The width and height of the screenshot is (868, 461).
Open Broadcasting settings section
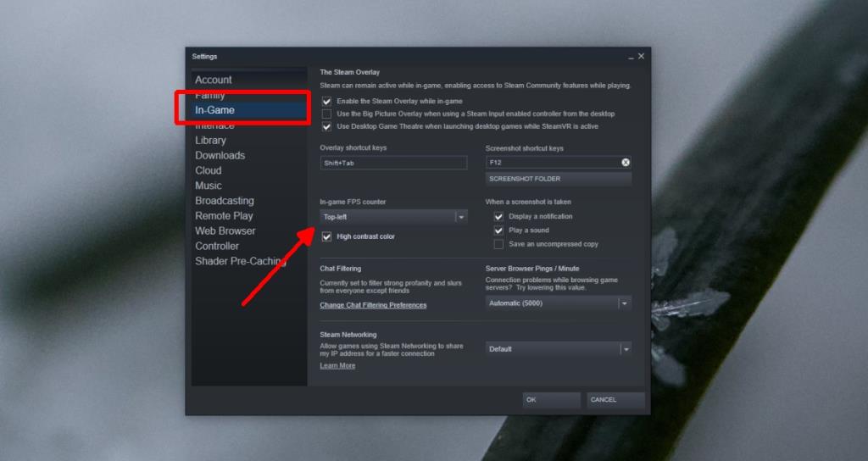coord(224,201)
